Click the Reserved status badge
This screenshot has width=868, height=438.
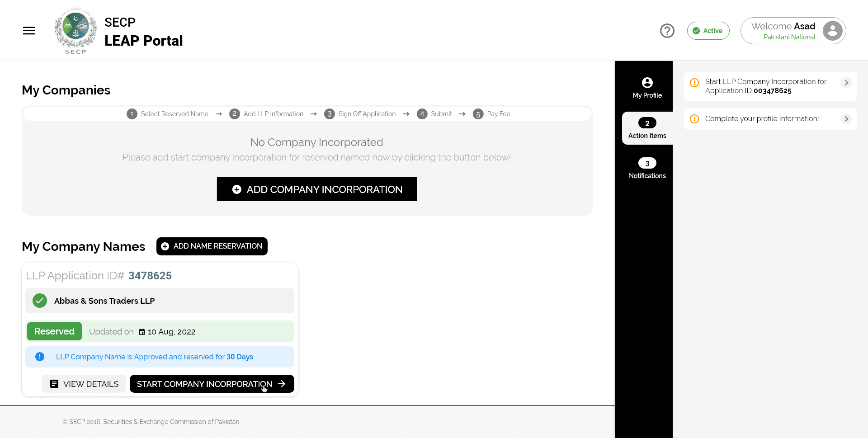[54, 331]
